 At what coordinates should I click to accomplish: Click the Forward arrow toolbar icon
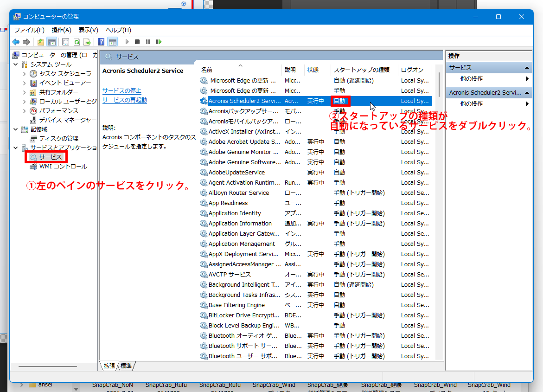(x=26, y=42)
